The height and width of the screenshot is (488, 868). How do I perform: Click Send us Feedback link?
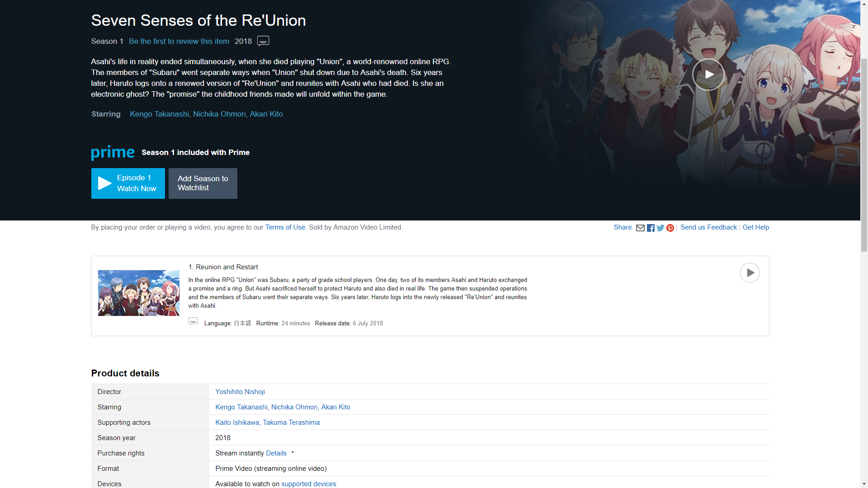[x=708, y=227]
